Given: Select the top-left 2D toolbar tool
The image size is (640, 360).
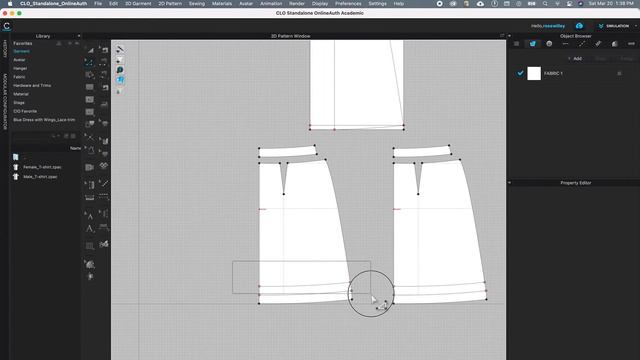Looking at the screenshot, I should pyautogui.click(x=90, y=50).
